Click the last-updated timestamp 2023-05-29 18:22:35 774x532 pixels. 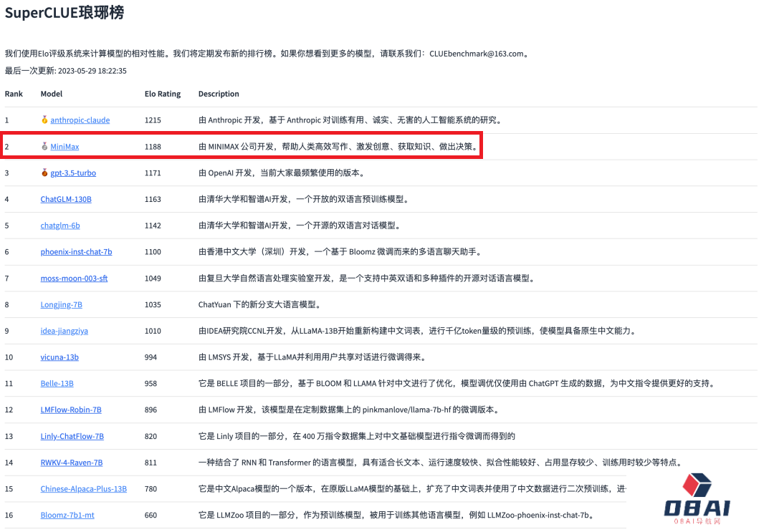point(92,71)
